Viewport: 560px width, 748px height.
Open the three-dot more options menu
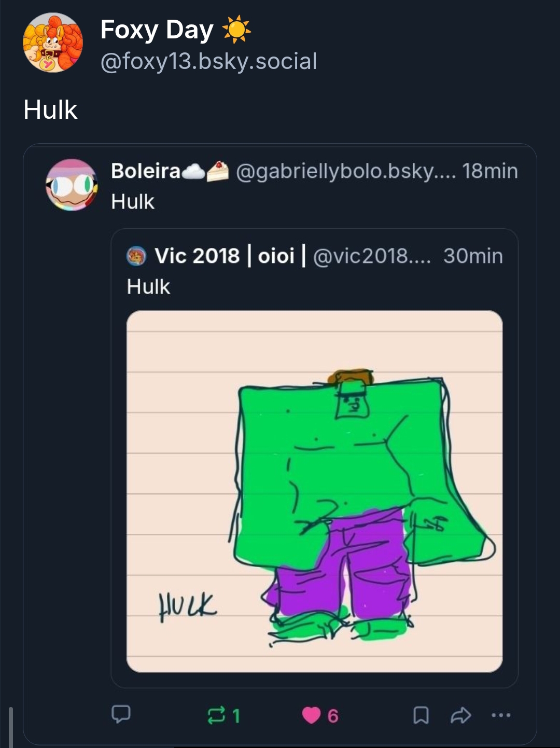pyautogui.click(x=501, y=715)
